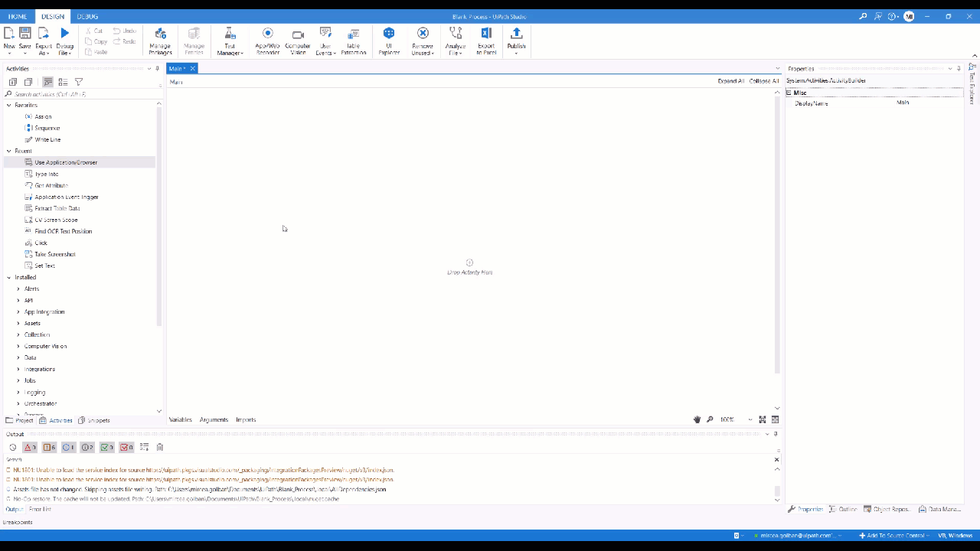Image resolution: width=980 pixels, height=551 pixels.
Task: Click the Remove Unused icon
Action: 423,41
